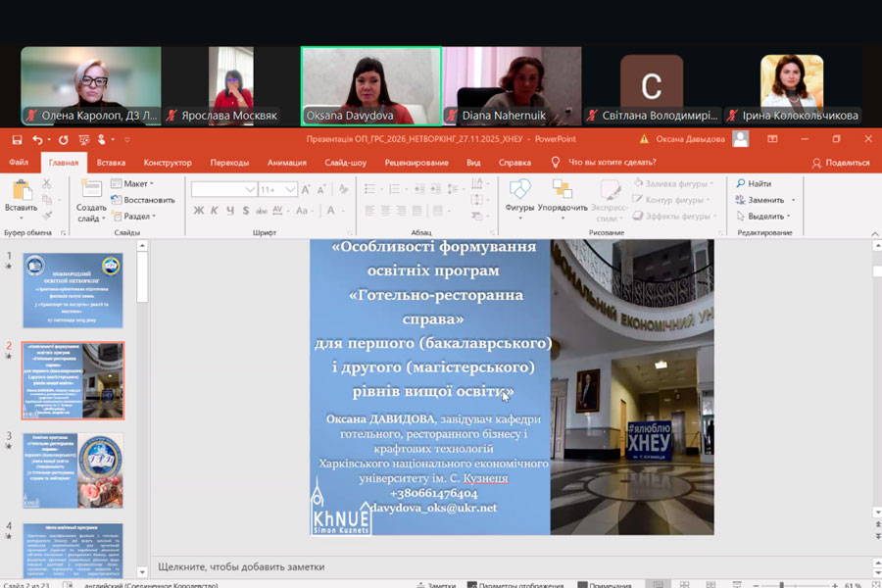Open the Вставка ribbon tab
Image resolution: width=882 pixels, height=588 pixels.
click(111, 163)
